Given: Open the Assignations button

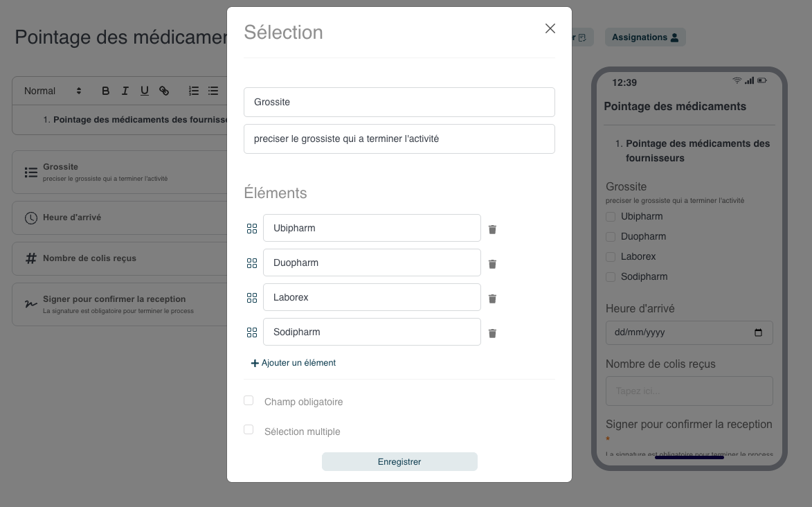Looking at the screenshot, I should 645,37.
